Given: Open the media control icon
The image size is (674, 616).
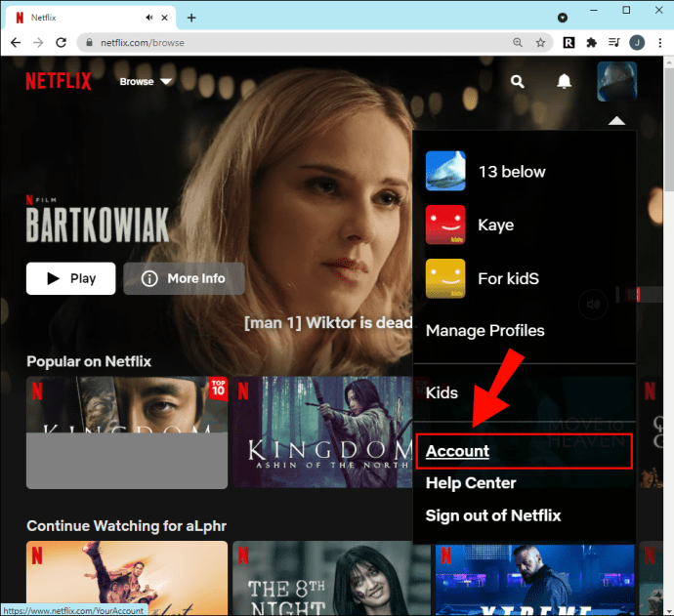Looking at the screenshot, I should [x=613, y=43].
